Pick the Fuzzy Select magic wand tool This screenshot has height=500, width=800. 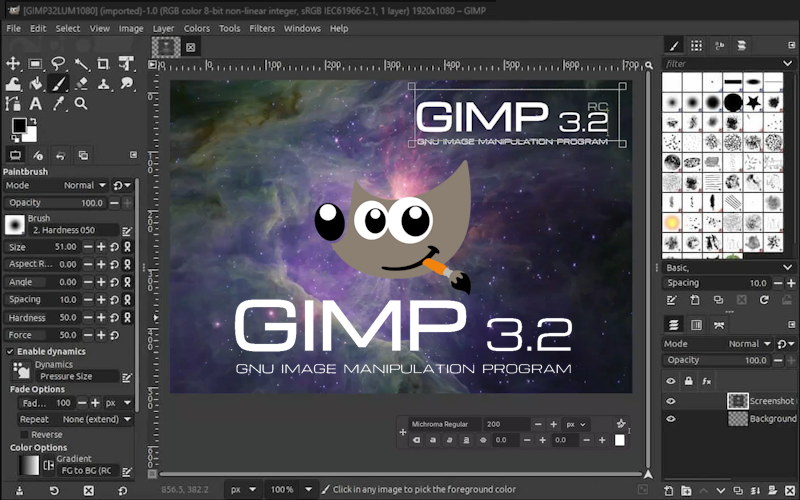point(81,63)
